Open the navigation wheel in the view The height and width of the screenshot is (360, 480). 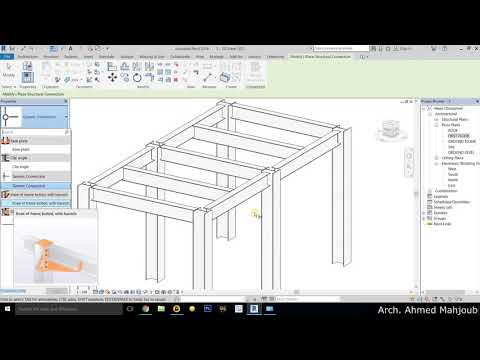pos(409,156)
